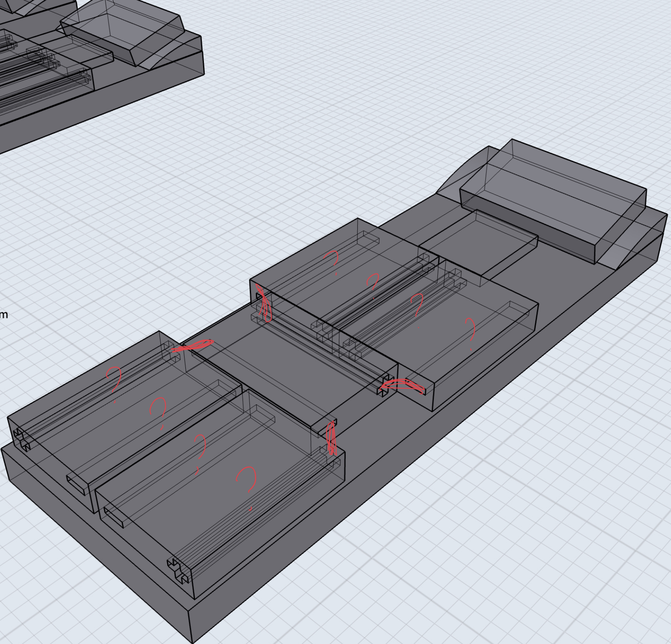This screenshot has height=644, width=671.
Task: Click the red scribble near the right rail end
Action: click(x=403, y=385)
